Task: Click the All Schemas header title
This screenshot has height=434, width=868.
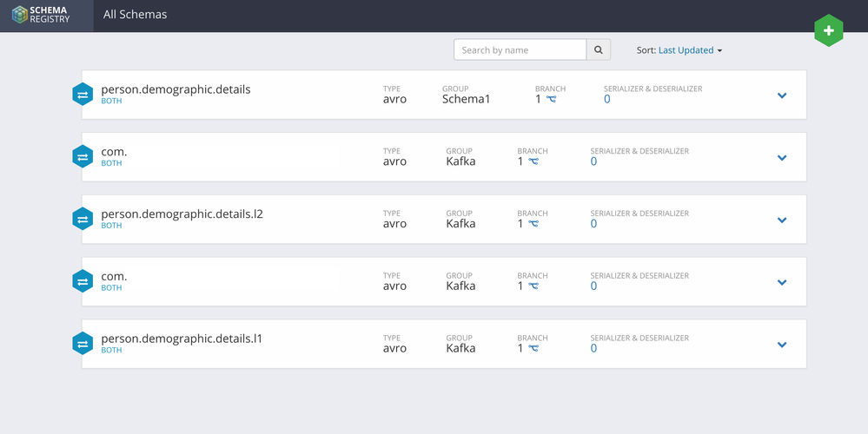Action: (x=135, y=15)
